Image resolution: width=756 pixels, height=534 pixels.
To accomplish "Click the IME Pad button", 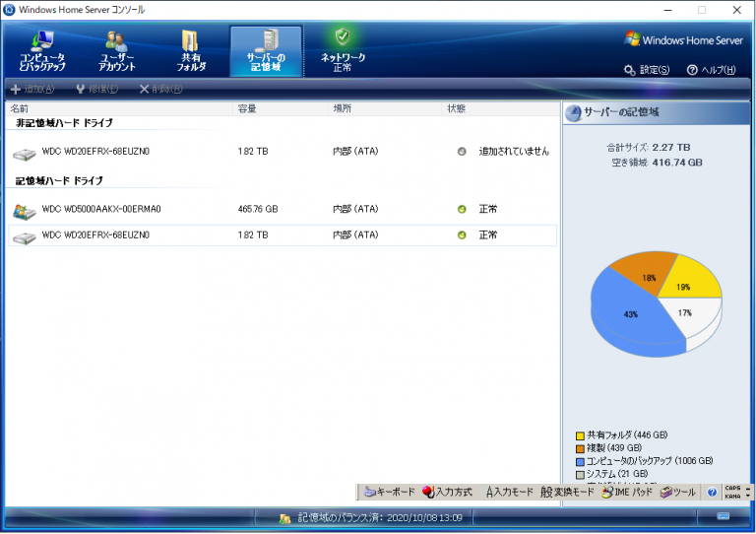I will [x=627, y=492].
